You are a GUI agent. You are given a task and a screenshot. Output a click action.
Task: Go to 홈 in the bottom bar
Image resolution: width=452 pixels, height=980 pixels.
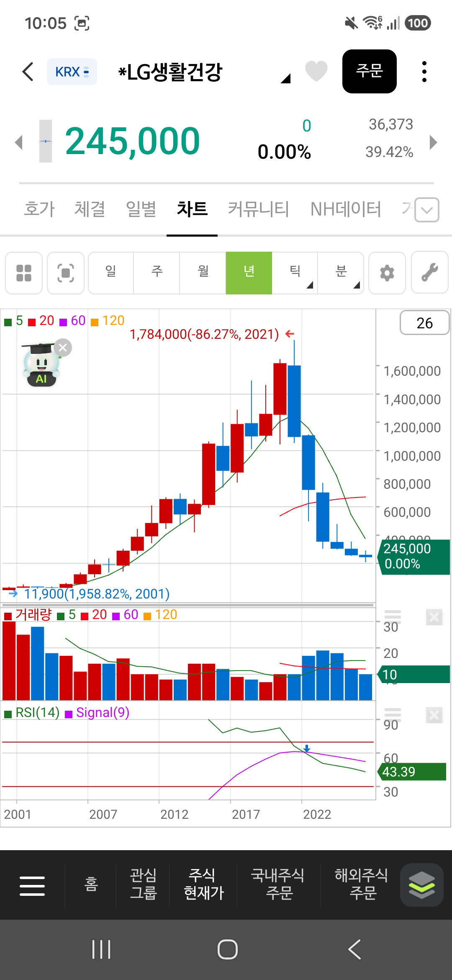tap(91, 884)
